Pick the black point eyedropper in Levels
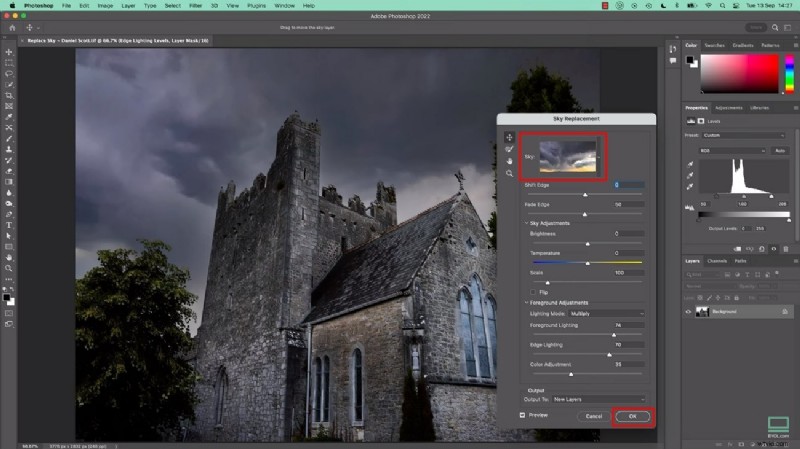This screenshot has width=800, height=449. point(690,164)
